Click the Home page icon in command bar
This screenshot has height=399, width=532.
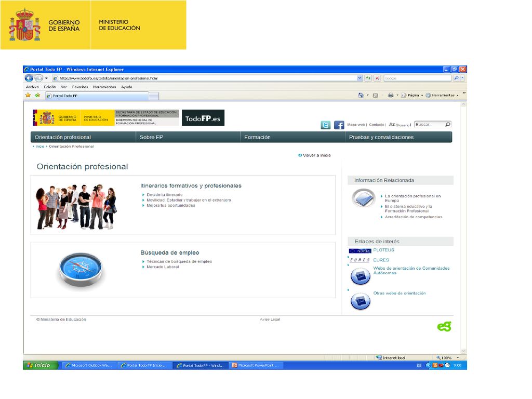tap(361, 96)
